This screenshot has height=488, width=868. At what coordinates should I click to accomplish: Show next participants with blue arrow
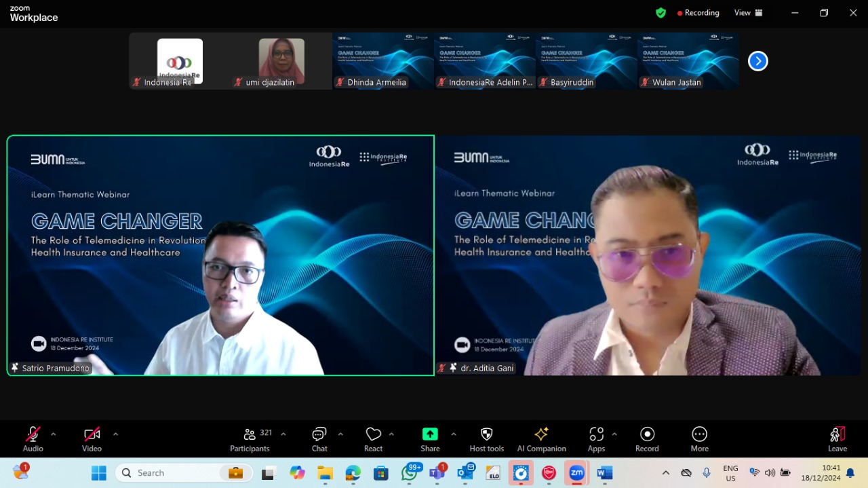tap(757, 61)
